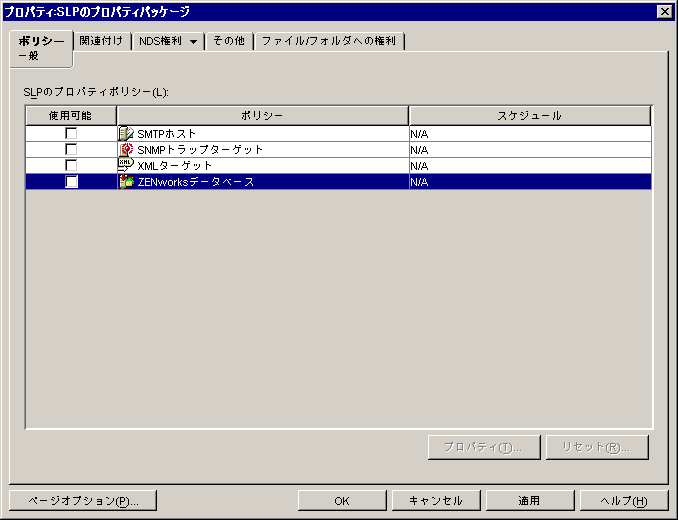
Task: Select the ZENworksデータベース row text
Action: click(x=195, y=182)
